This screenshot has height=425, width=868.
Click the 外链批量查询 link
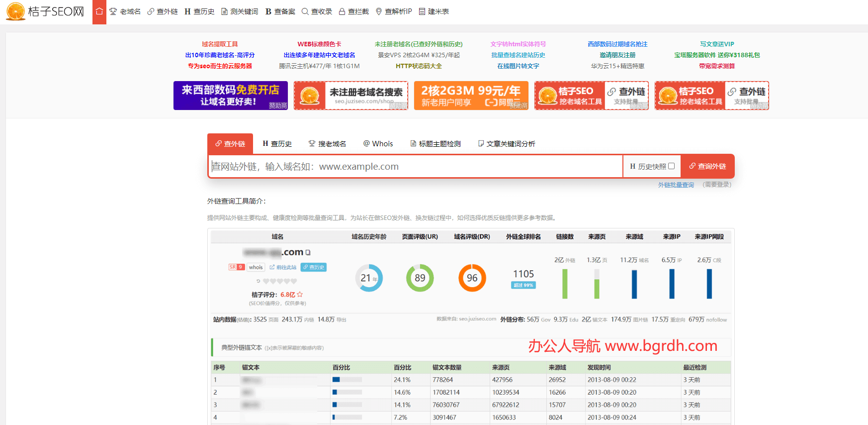click(x=676, y=185)
